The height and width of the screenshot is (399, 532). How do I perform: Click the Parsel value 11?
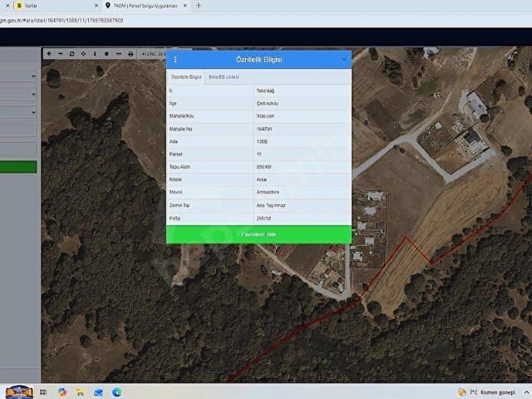(259, 154)
